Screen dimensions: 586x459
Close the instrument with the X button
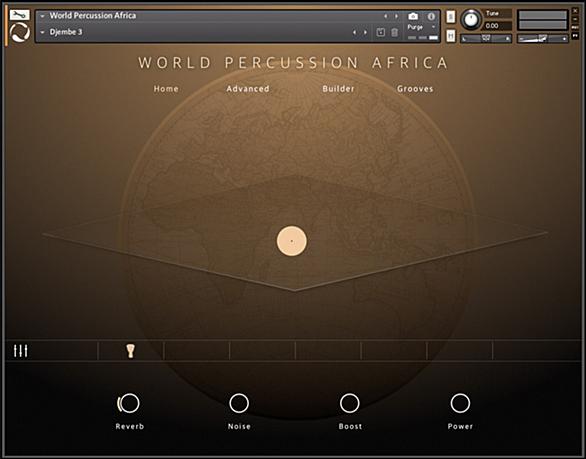575,11
